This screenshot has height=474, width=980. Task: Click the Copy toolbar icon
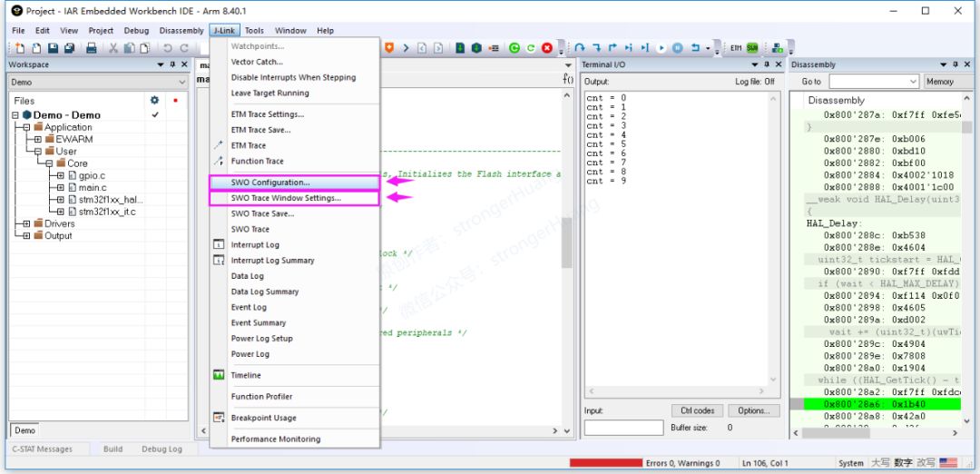click(x=130, y=48)
